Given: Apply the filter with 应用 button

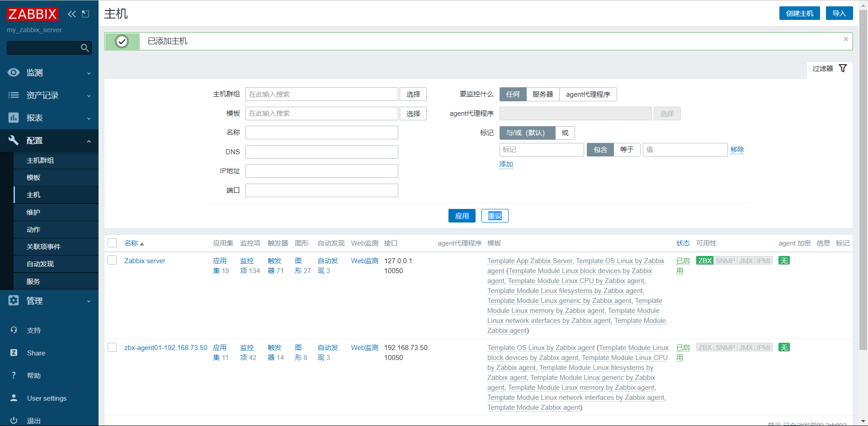Looking at the screenshot, I should pos(462,216).
